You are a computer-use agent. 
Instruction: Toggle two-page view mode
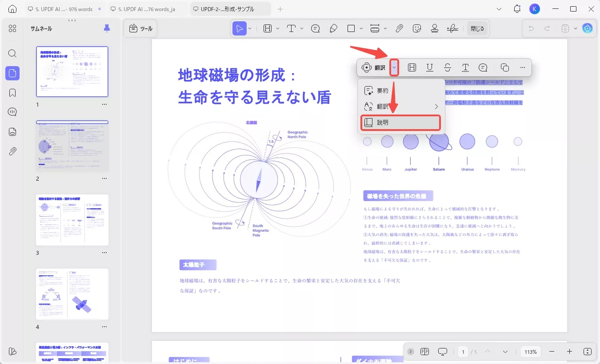click(424, 352)
